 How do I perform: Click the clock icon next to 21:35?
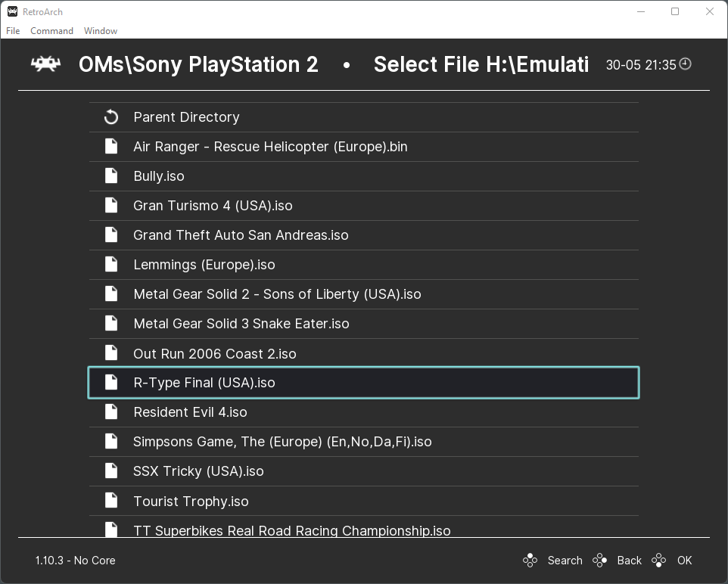point(686,64)
